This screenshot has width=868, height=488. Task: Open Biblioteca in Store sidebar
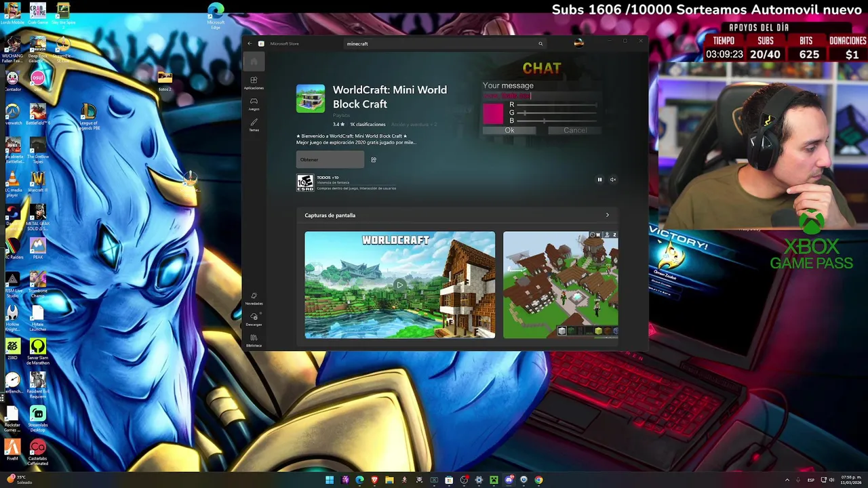[x=254, y=340]
